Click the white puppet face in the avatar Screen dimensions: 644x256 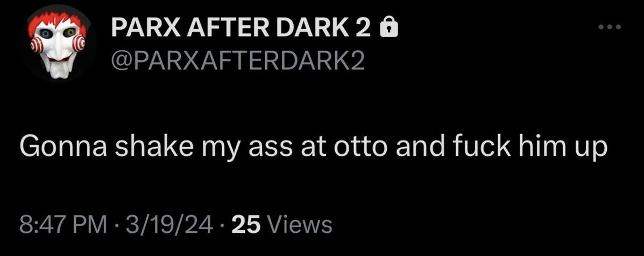tap(59, 50)
